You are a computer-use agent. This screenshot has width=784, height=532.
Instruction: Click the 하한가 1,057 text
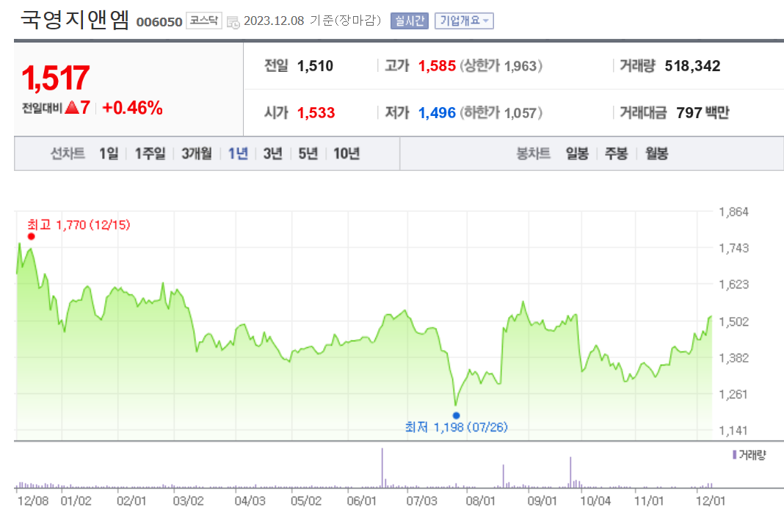pyautogui.click(x=501, y=113)
